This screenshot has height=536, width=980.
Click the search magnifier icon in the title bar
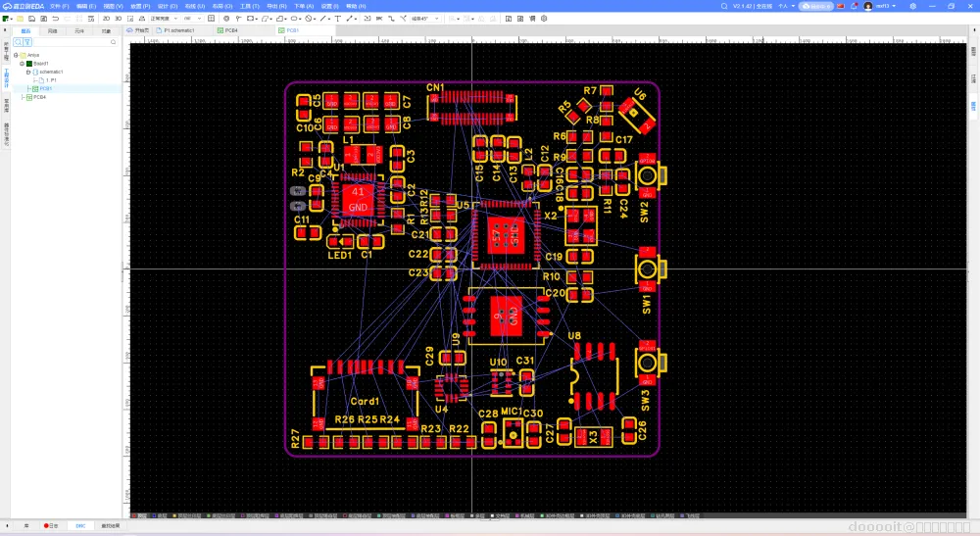tap(722, 6)
